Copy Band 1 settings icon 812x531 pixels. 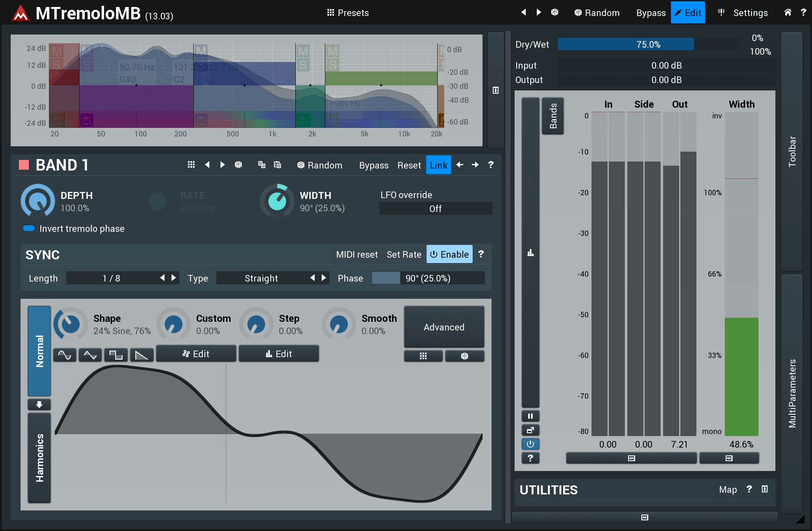(x=262, y=165)
